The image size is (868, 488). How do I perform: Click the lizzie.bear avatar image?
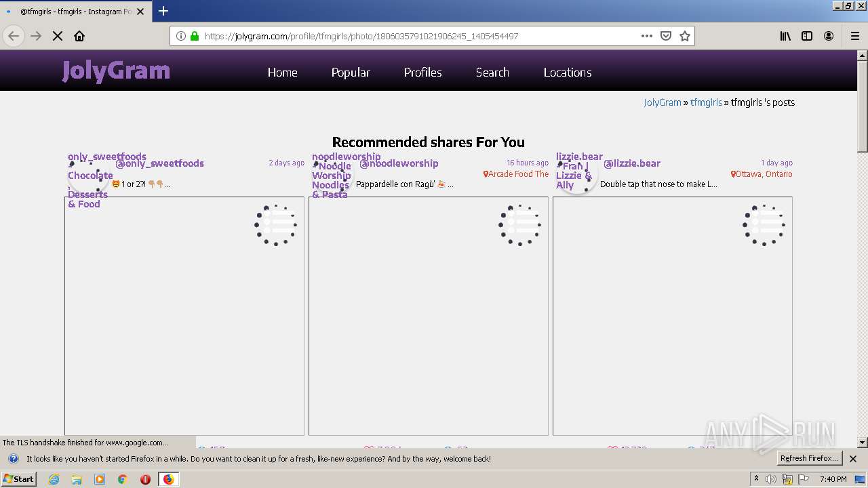(x=577, y=176)
